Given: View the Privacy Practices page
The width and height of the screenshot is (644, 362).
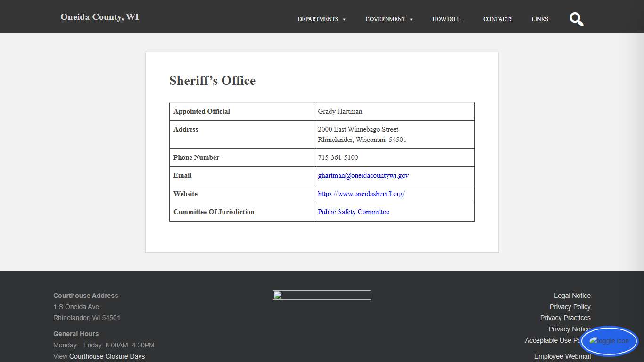Looking at the screenshot, I should tap(565, 318).
